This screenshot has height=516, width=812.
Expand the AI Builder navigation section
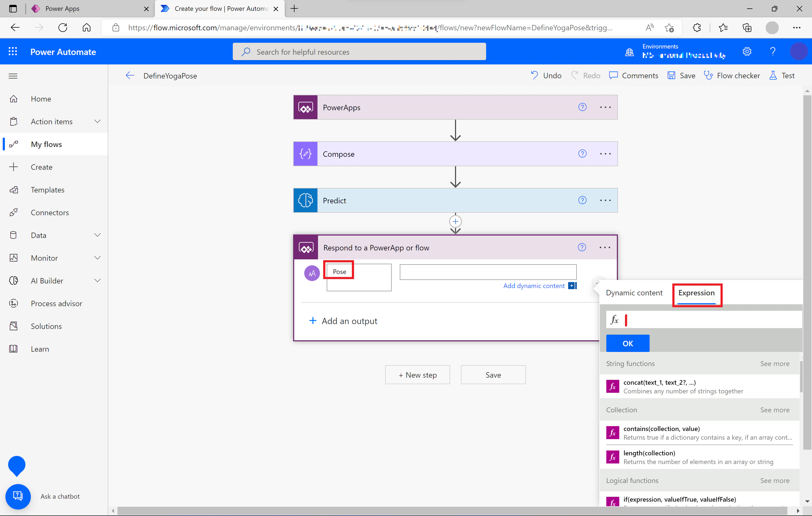click(x=97, y=280)
